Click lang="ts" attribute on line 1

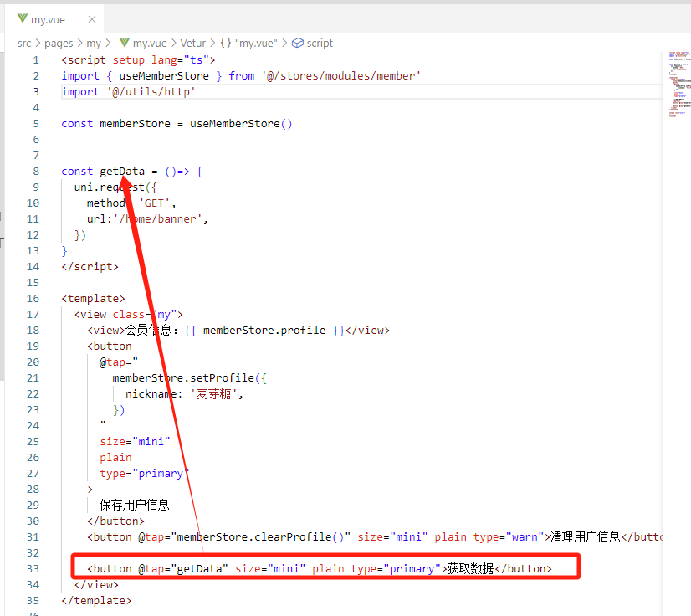point(180,60)
